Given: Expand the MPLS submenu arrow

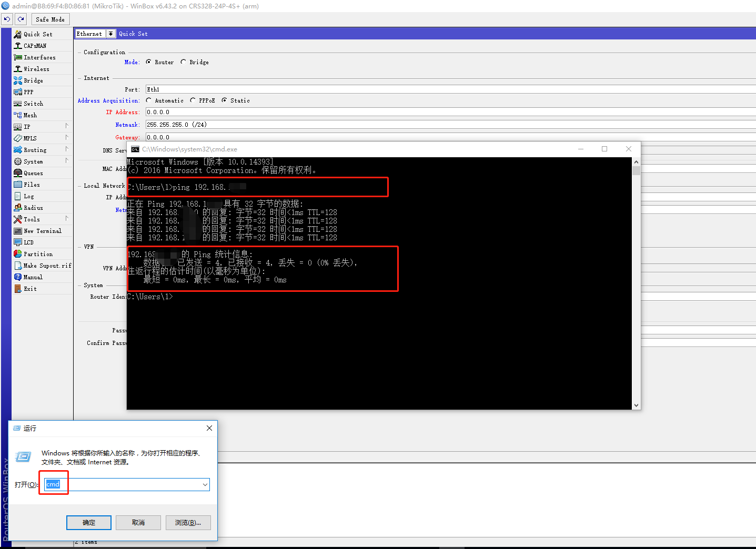Looking at the screenshot, I should pos(67,137).
